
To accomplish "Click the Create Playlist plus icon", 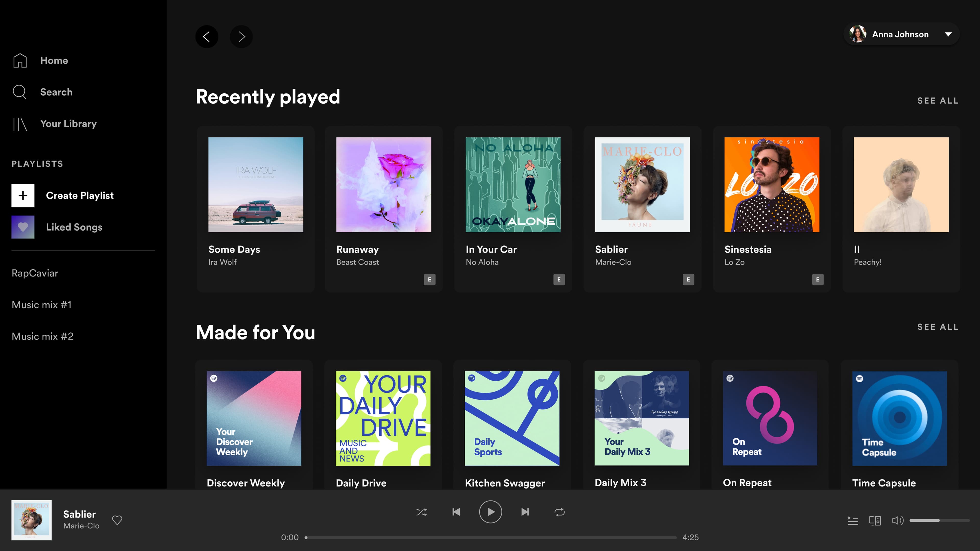I will pyautogui.click(x=23, y=195).
